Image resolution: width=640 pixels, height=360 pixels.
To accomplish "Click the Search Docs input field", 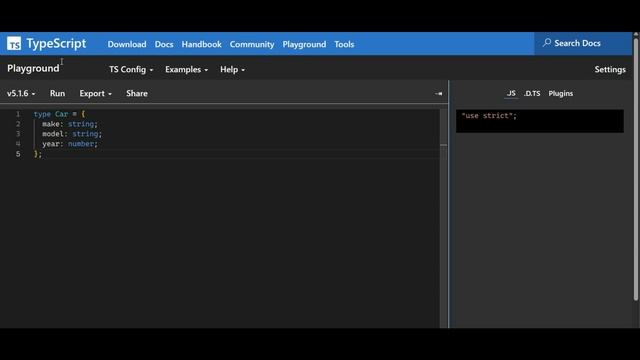I will point(583,43).
